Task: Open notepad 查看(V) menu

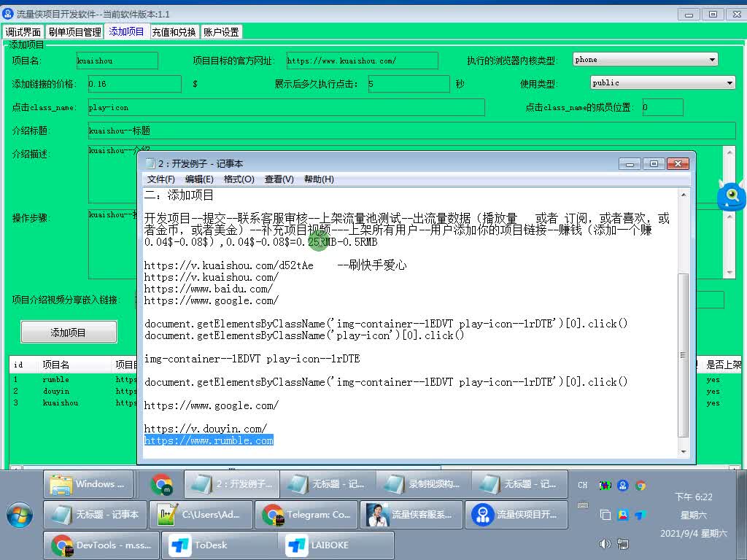Action: pos(279,179)
